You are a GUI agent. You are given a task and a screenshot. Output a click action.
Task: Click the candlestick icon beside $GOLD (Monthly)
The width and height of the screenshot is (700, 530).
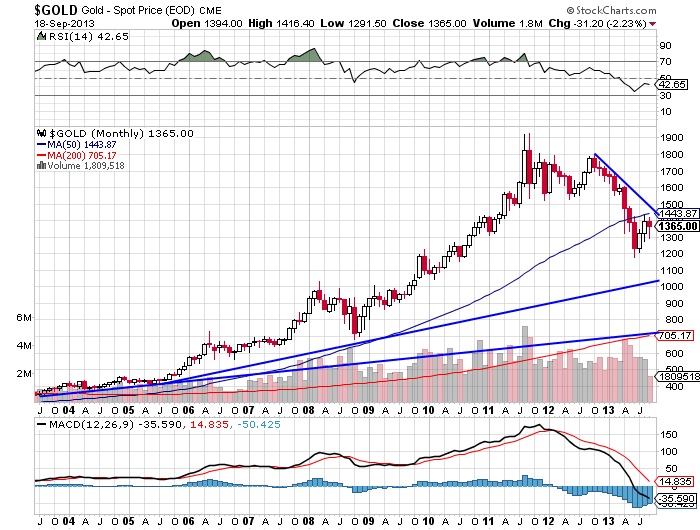(x=42, y=133)
